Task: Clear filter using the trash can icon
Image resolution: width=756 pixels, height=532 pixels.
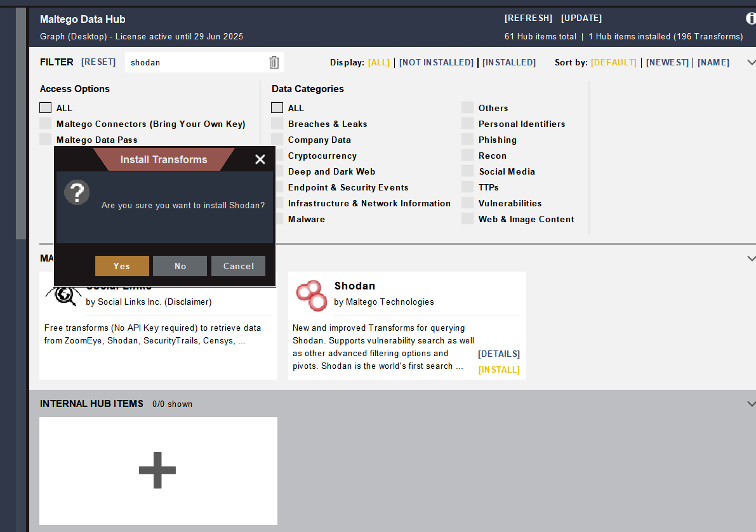Action: tap(274, 62)
